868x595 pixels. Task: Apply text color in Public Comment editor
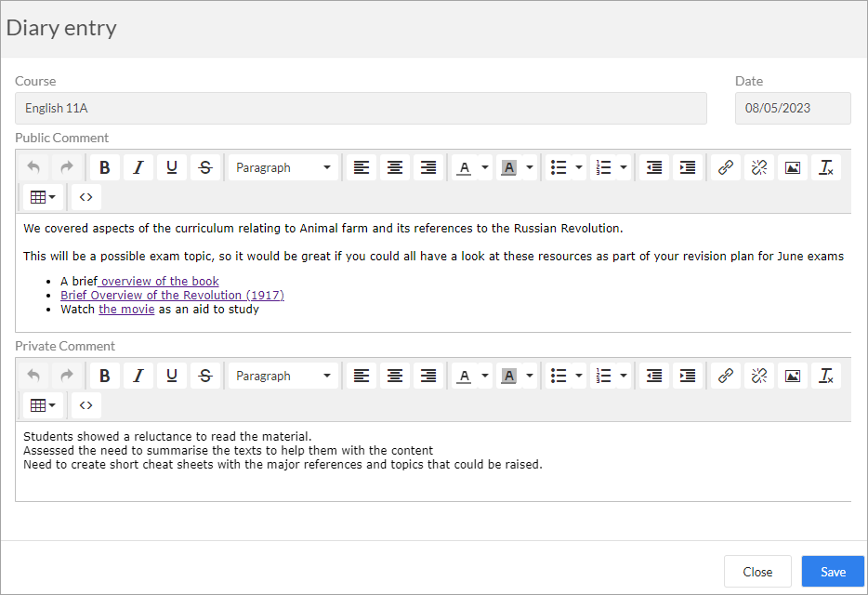click(465, 167)
